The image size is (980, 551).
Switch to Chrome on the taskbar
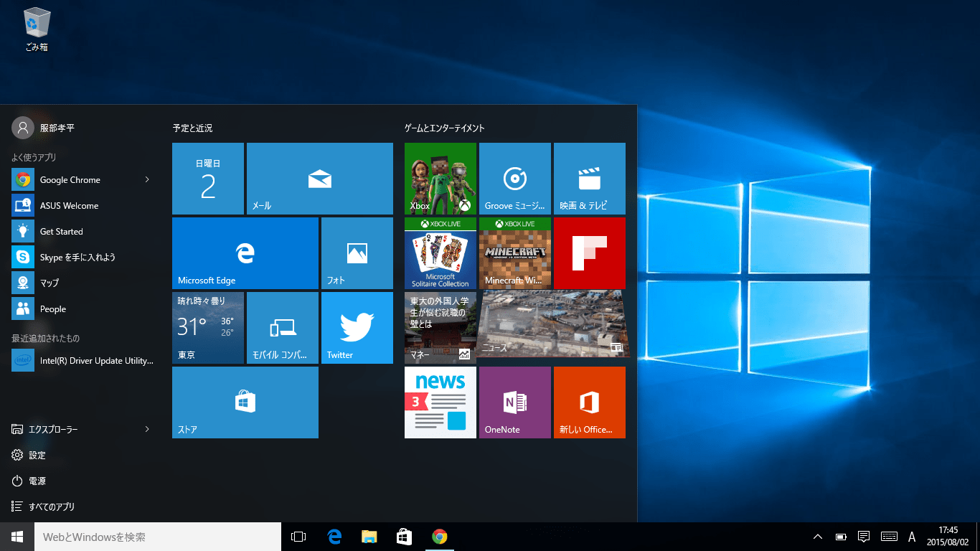pos(439,537)
